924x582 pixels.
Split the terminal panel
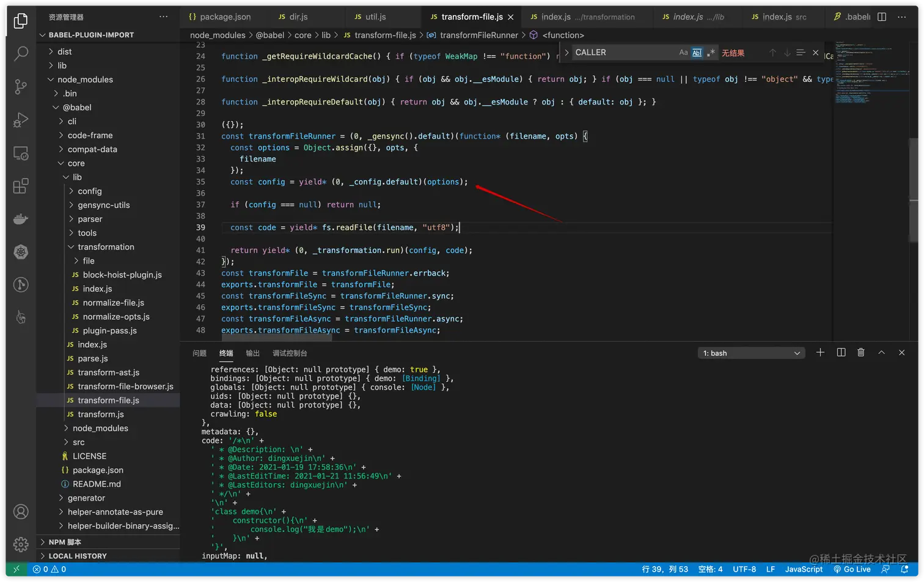tap(841, 353)
